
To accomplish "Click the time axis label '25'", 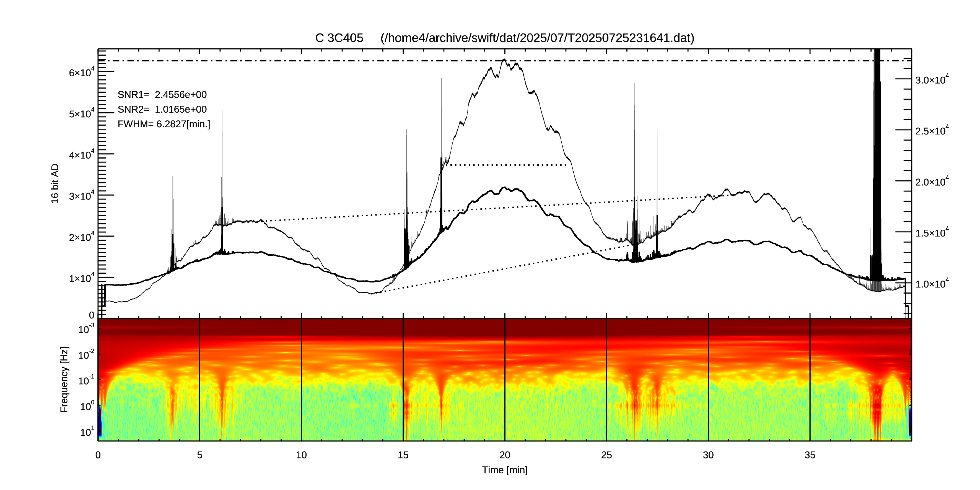I will point(606,455).
